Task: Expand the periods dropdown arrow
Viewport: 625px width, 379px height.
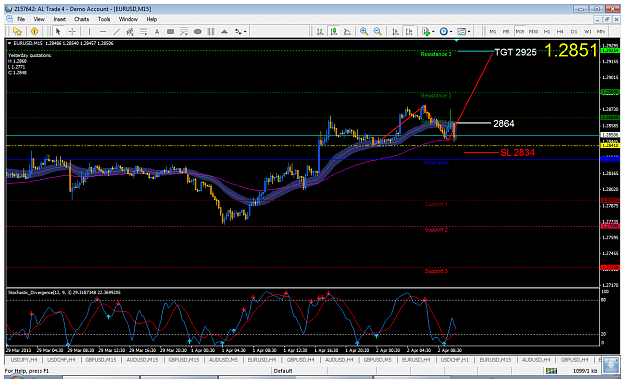Action: click(451, 32)
